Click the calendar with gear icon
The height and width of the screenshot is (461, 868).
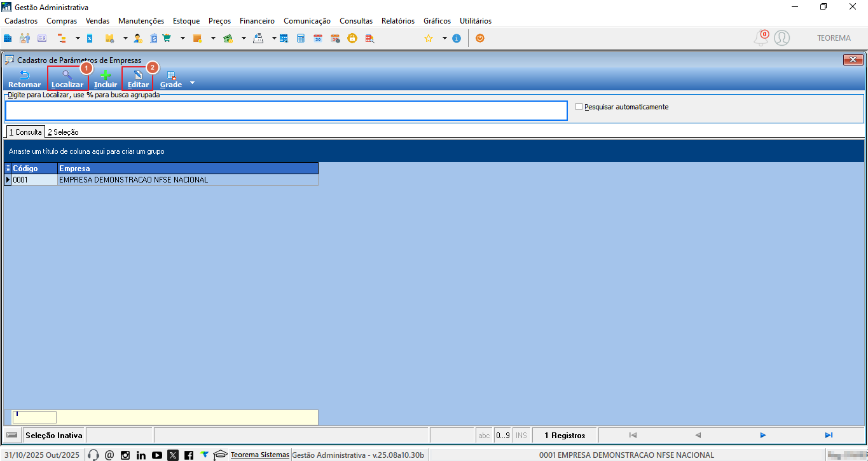[x=334, y=38]
